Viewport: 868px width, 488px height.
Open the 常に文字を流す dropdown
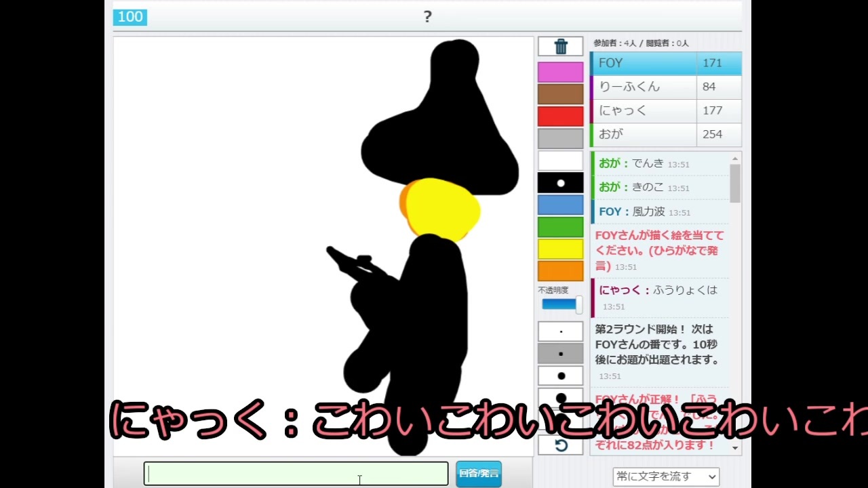click(x=665, y=477)
